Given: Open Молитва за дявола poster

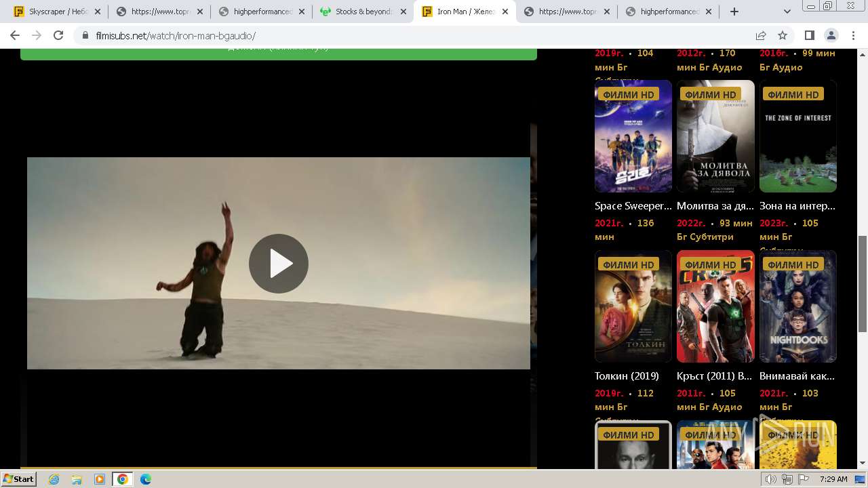Looking at the screenshot, I should (715, 136).
